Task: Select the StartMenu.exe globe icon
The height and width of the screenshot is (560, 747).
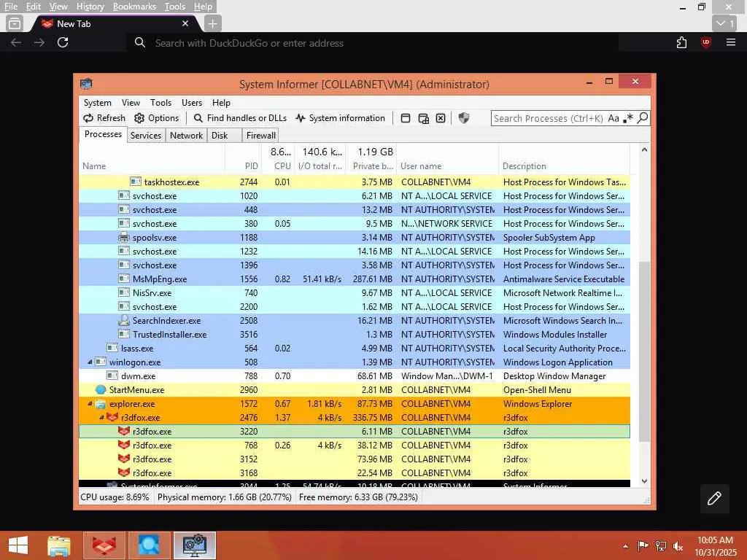Action: [x=101, y=389]
